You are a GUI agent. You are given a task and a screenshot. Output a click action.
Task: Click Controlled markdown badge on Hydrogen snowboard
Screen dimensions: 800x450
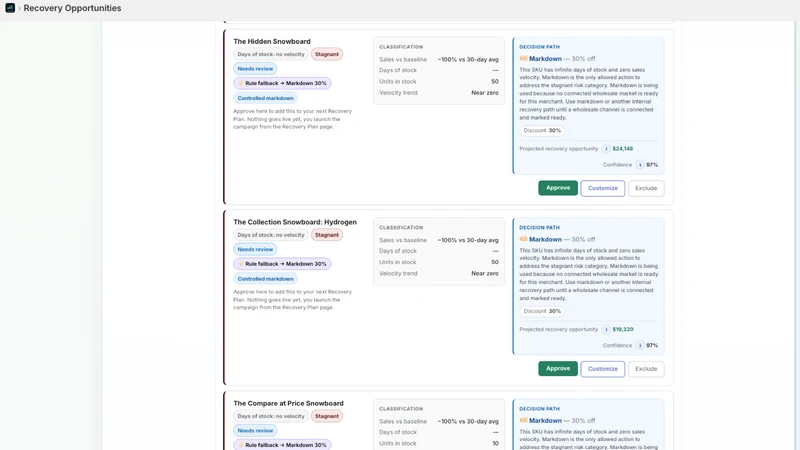265,279
